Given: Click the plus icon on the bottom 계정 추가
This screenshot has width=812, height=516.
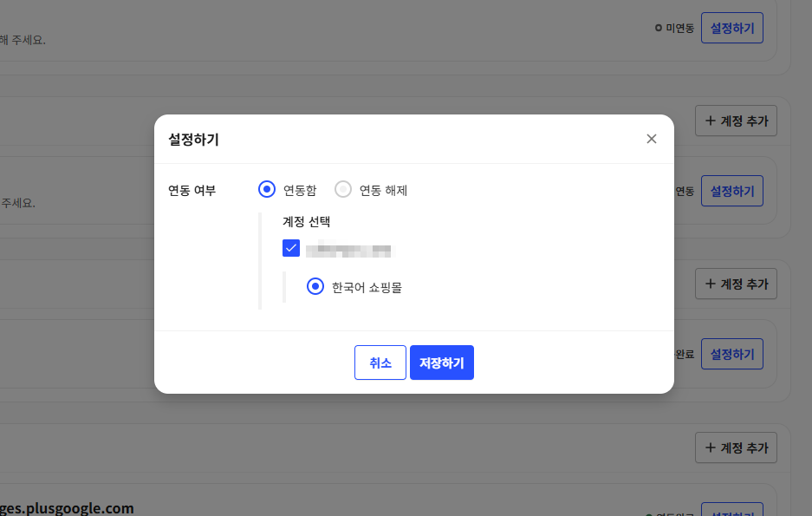Looking at the screenshot, I should coord(711,447).
